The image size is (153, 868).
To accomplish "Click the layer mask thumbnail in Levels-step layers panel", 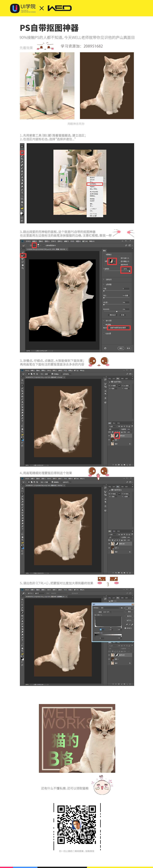I will [x=117, y=655].
